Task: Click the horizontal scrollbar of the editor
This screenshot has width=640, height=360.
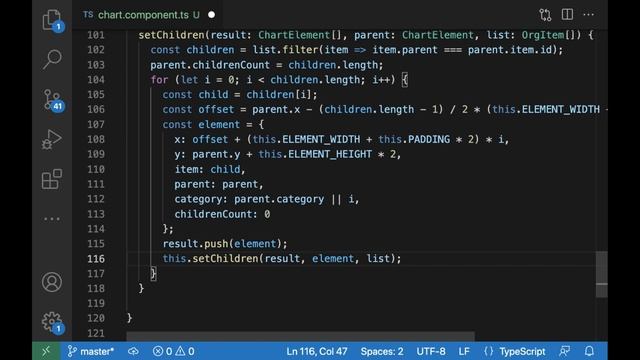Action: [300, 336]
